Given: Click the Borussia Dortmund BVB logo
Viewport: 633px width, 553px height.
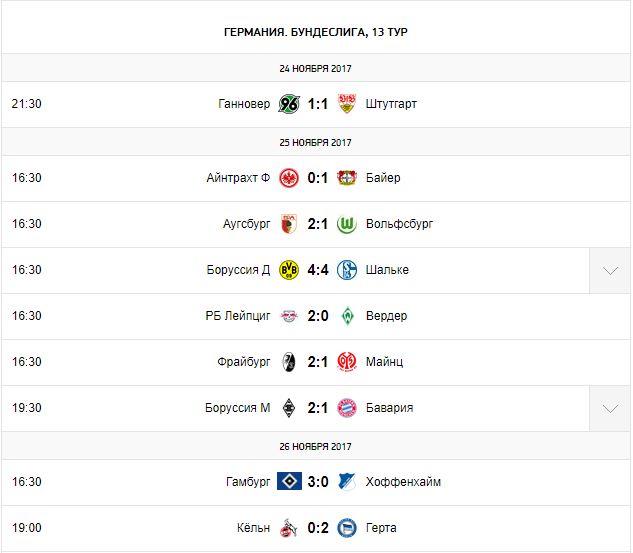Looking at the screenshot, I should 289,270.
